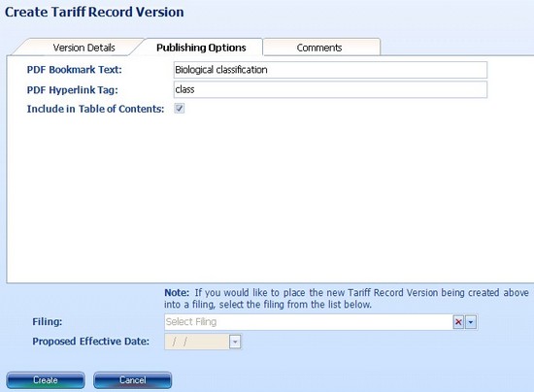534x392 pixels.
Task: Switch to the Version Details tab
Action: click(83, 48)
